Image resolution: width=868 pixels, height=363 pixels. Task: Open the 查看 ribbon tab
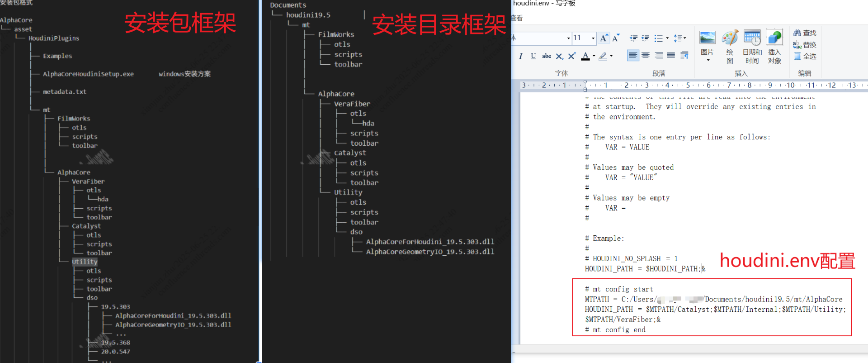(x=517, y=18)
